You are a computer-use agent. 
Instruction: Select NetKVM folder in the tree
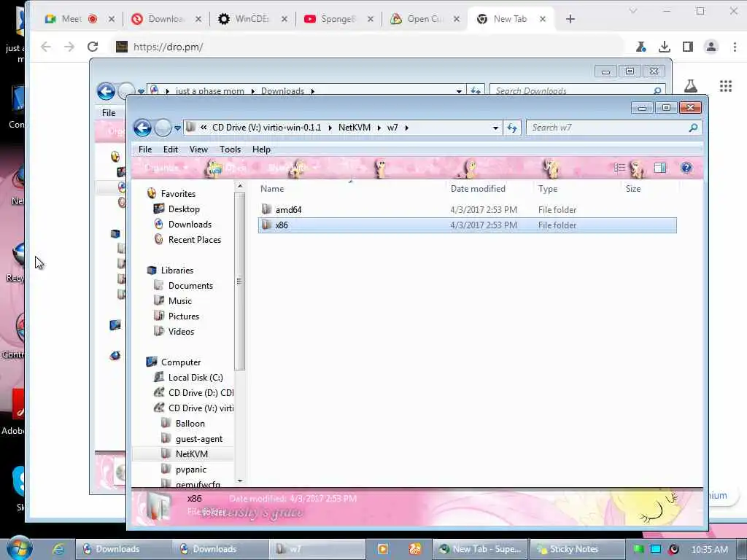[192, 454]
